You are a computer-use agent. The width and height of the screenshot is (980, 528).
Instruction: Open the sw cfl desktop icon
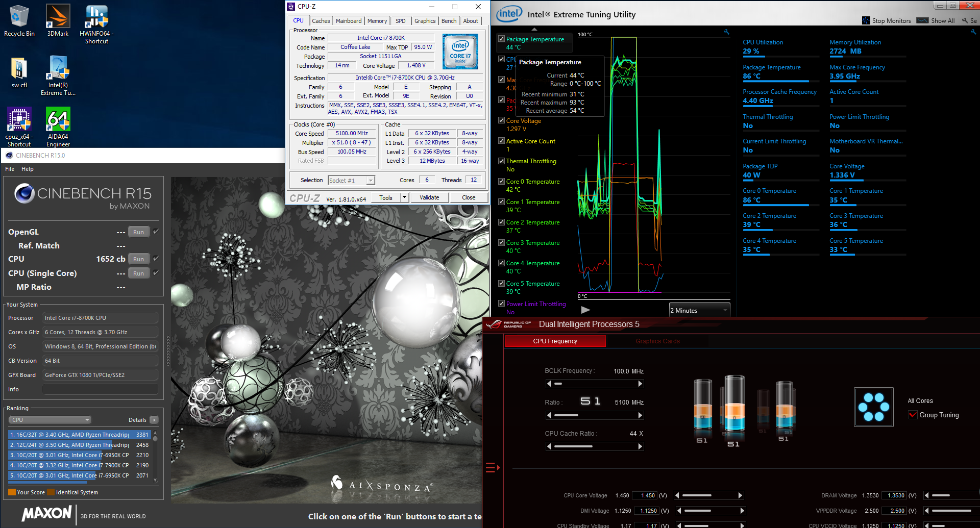19,72
